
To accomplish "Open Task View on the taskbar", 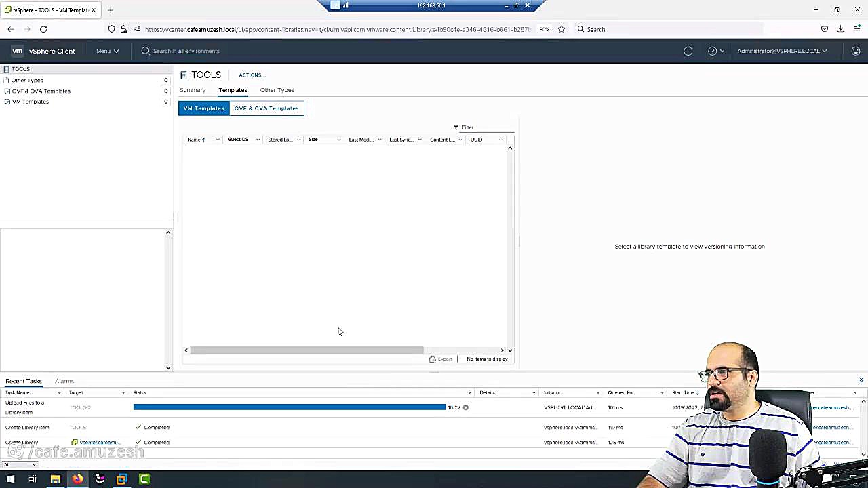I will [32, 479].
